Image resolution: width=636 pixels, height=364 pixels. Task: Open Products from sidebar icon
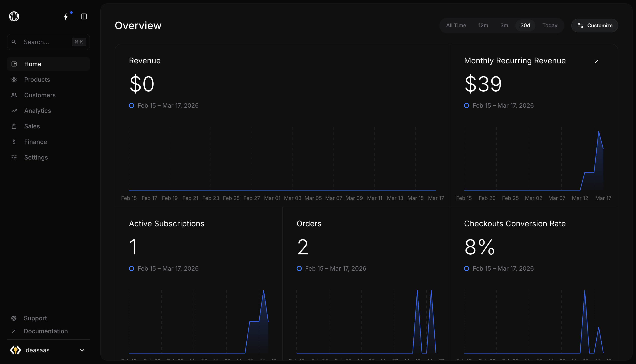14,80
